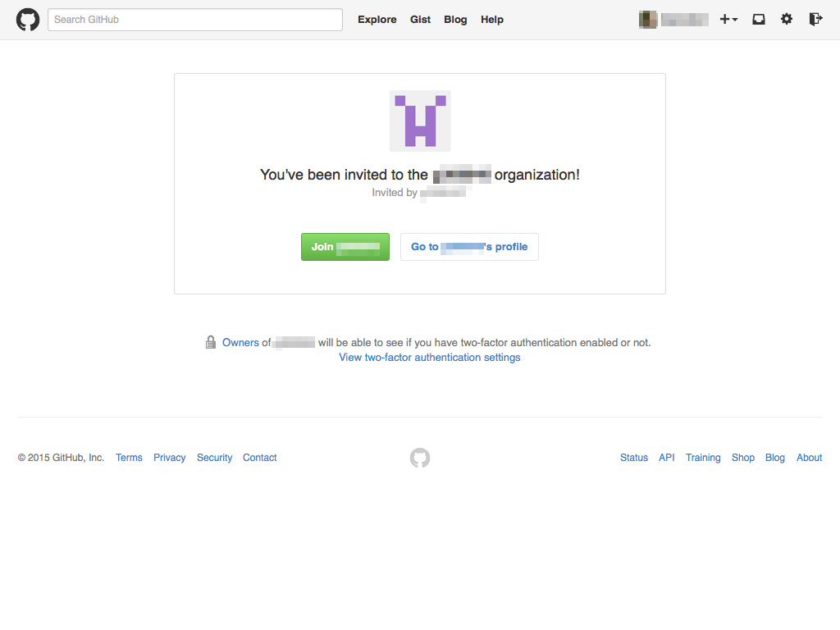Screen dimensions: 840x630
Task: Go to Gist in the header
Action: (x=420, y=20)
